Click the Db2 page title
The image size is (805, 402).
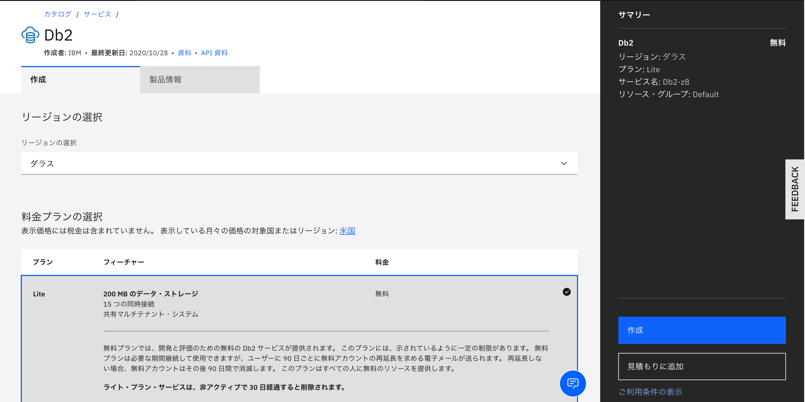tap(59, 35)
